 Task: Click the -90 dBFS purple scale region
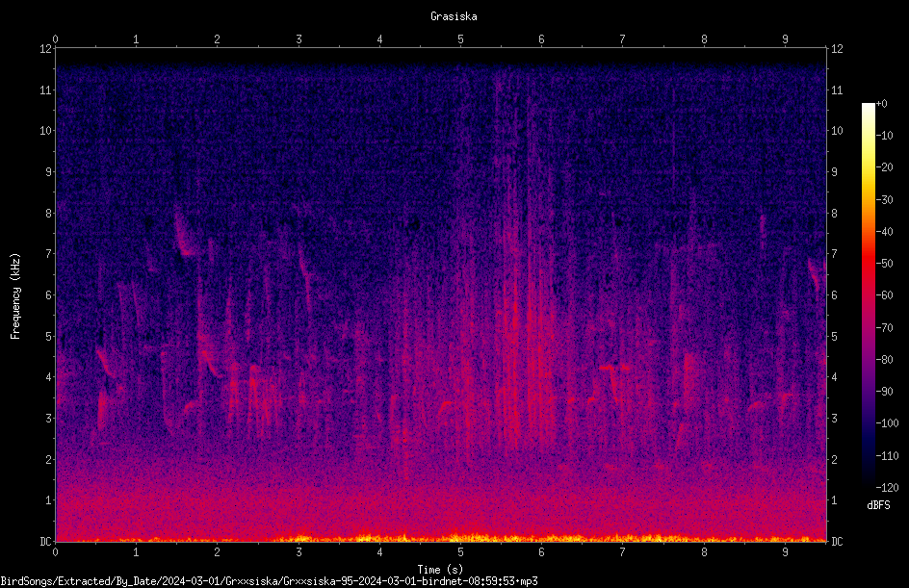coord(868,391)
